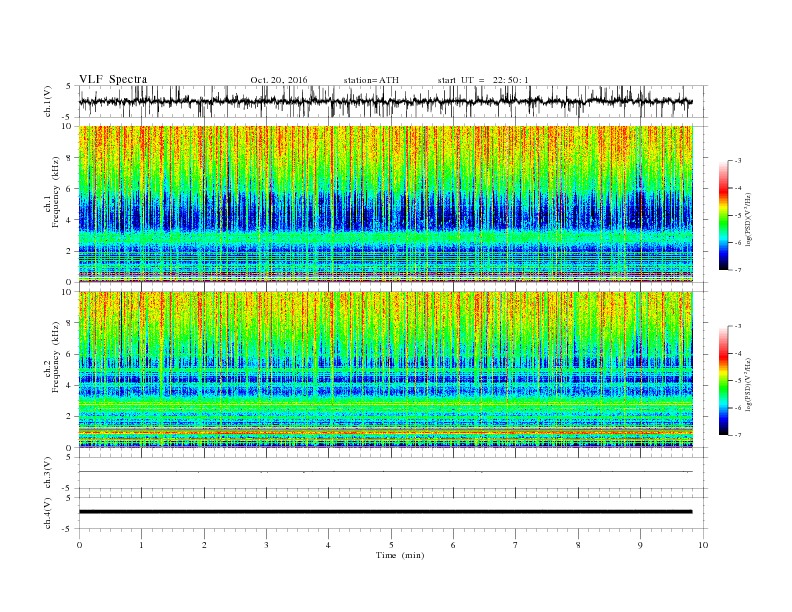792x612 pixels.
Task: Click the "9" tick label on time axis
Action: tap(640, 545)
